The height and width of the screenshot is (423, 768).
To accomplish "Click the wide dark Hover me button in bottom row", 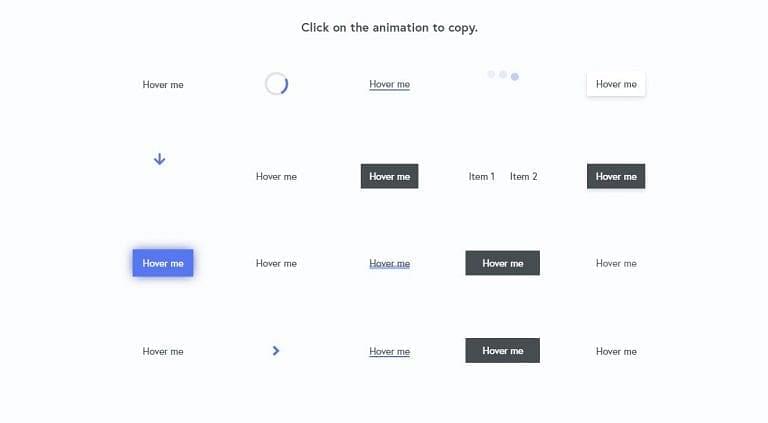I will tap(503, 351).
